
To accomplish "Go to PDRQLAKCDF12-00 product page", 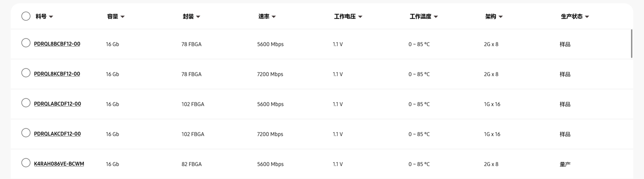I will coord(57,134).
